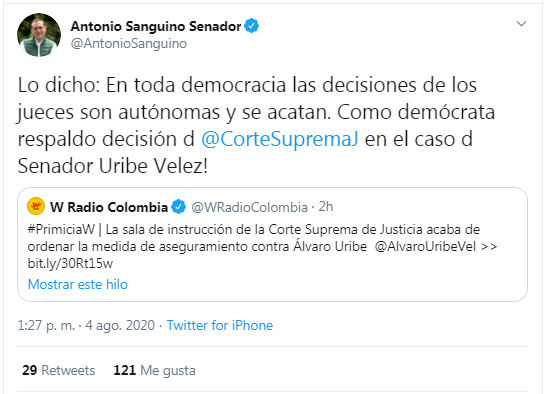545x394 pixels.
Task: Open the quoted tweet card body
Action: tap(272, 245)
